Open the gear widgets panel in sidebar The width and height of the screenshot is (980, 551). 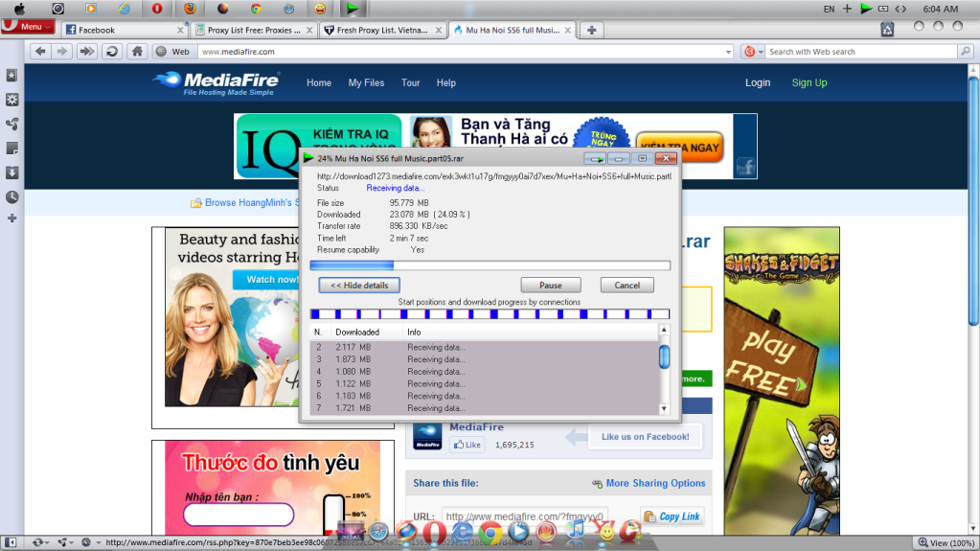click(x=11, y=100)
